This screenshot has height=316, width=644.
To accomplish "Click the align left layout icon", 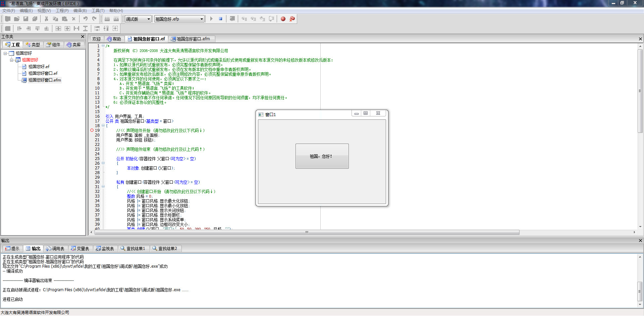I will 19,29.
